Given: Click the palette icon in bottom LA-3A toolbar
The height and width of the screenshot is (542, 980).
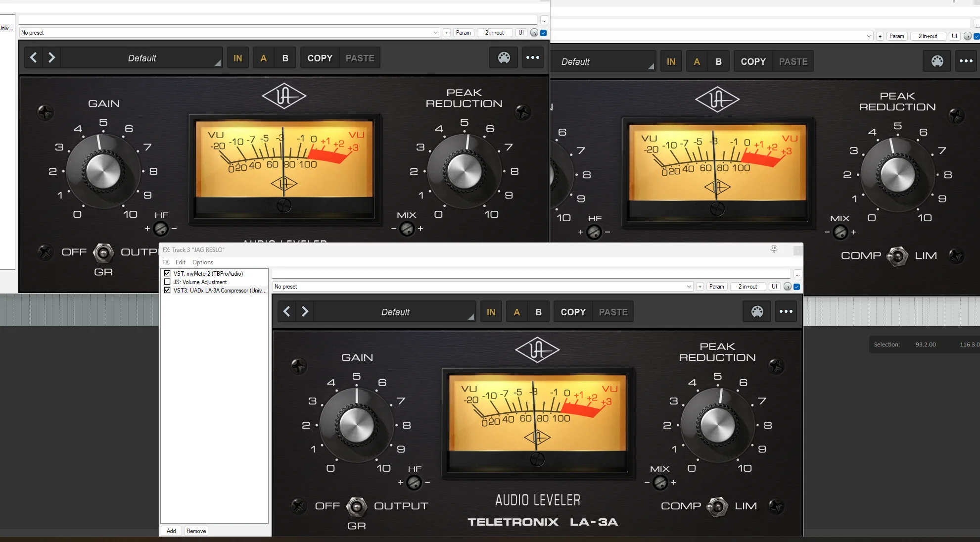Looking at the screenshot, I should tap(757, 312).
